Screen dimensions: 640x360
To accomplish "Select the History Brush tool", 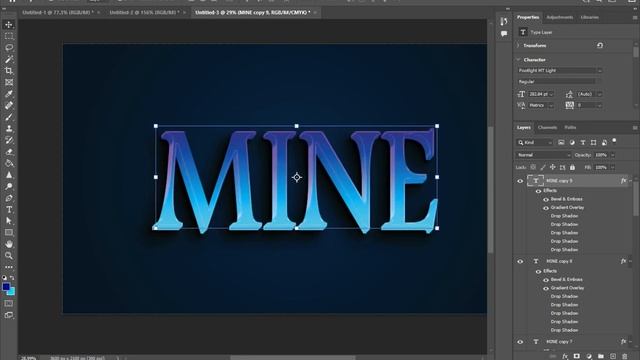I will [x=9, y=140].
